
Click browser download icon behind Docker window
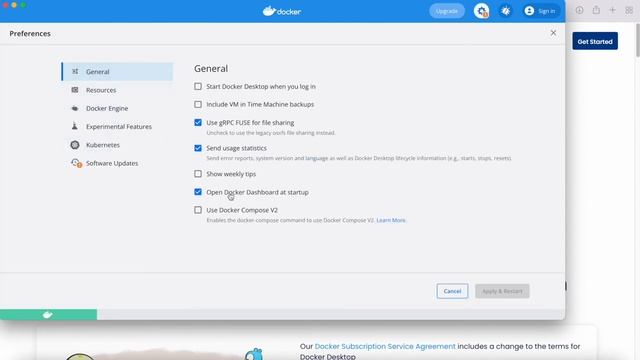click(x=580, y=10)
